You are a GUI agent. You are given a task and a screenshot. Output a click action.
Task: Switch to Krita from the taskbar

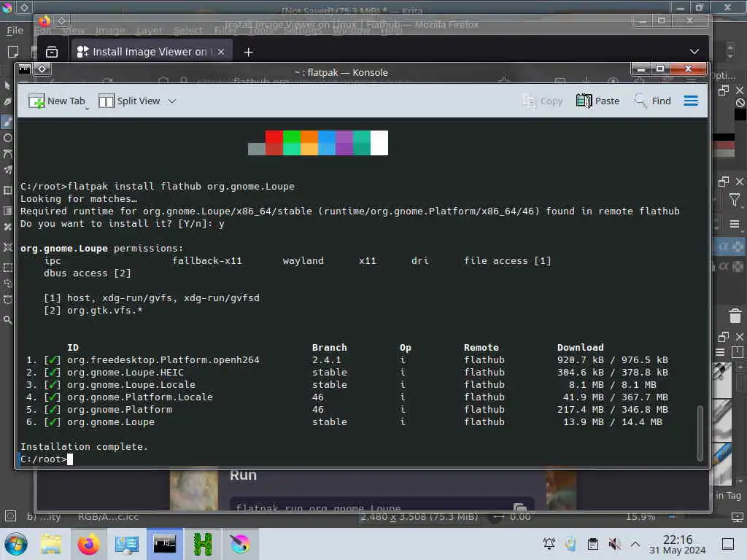(x=240, y=544)
